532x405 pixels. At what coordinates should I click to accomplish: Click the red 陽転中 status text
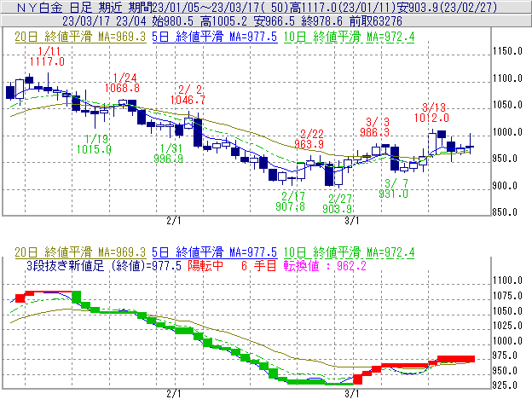click(x=205, y=265)
